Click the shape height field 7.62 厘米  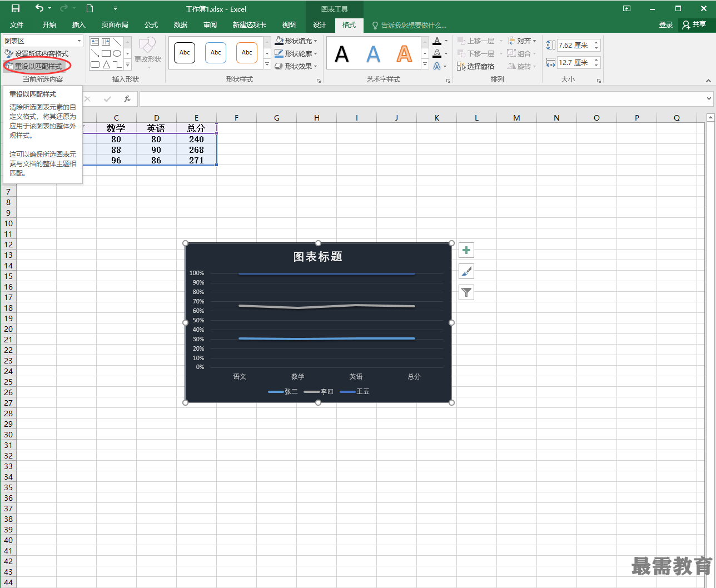click(575, 45)
